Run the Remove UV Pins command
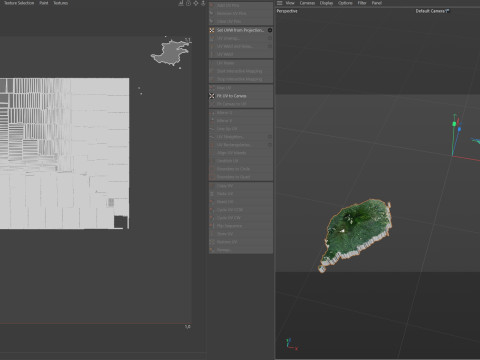480x360 pixels. tap(241, 14)
